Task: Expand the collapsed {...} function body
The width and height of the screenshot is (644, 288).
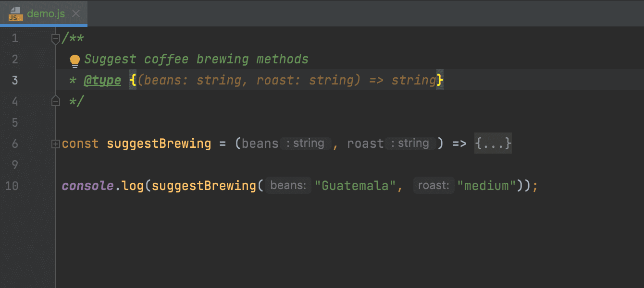Action: coord(493,144)
